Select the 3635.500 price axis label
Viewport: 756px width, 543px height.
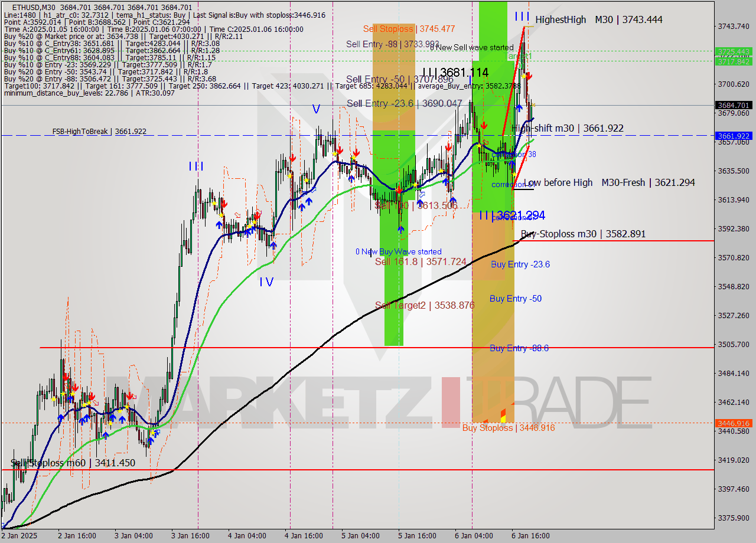click(733, 171)
